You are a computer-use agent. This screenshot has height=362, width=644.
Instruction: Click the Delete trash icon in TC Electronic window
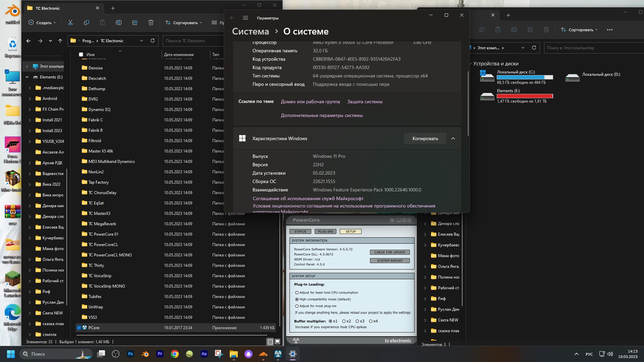151,22
